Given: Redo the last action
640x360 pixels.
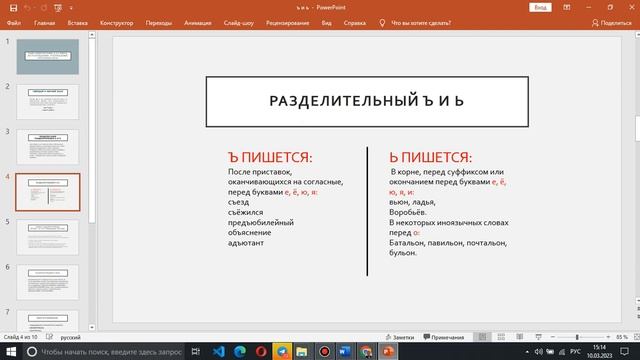Looking at the screenshot, I should [44, 8].
